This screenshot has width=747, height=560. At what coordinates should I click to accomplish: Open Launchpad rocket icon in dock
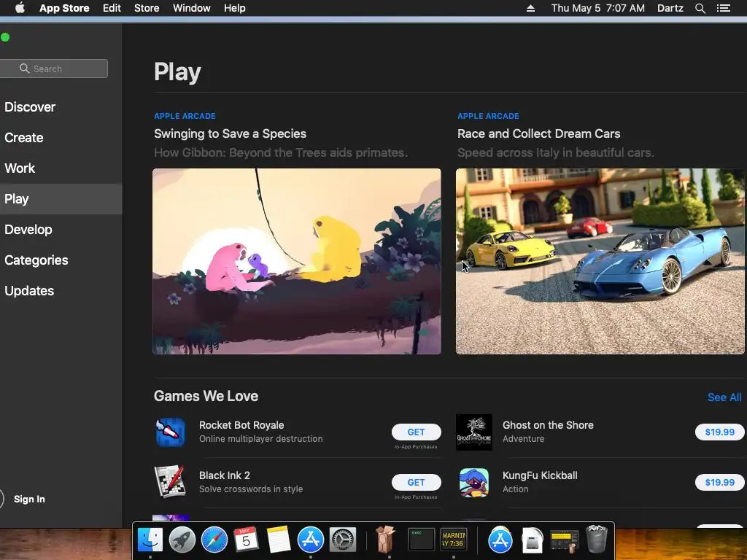(x=182, y=540)
